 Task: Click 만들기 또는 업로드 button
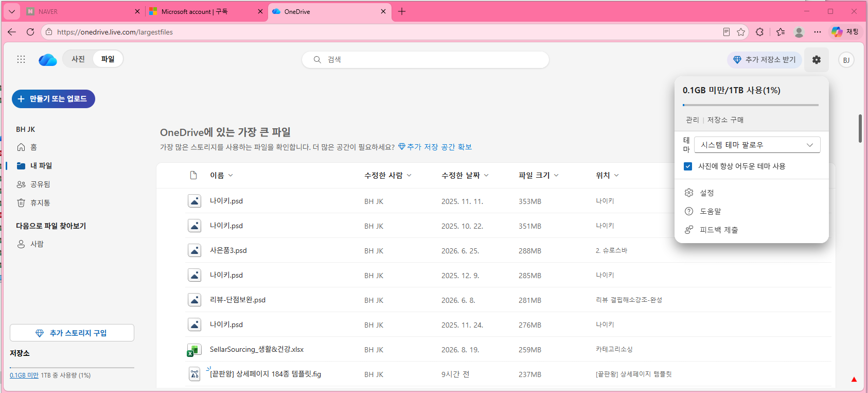point(54,99)
